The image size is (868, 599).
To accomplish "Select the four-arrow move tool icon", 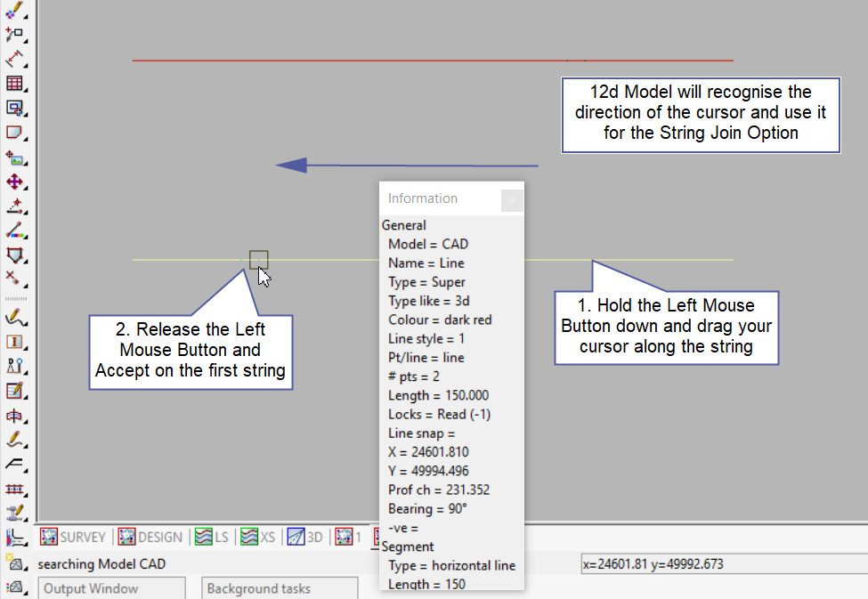I will [14, 182].
